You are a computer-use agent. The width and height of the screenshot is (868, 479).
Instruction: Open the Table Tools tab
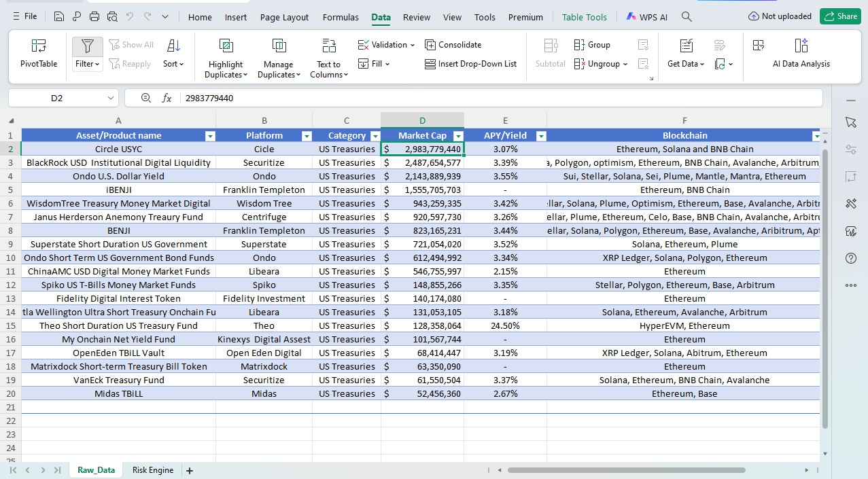[x=585, y=17]
